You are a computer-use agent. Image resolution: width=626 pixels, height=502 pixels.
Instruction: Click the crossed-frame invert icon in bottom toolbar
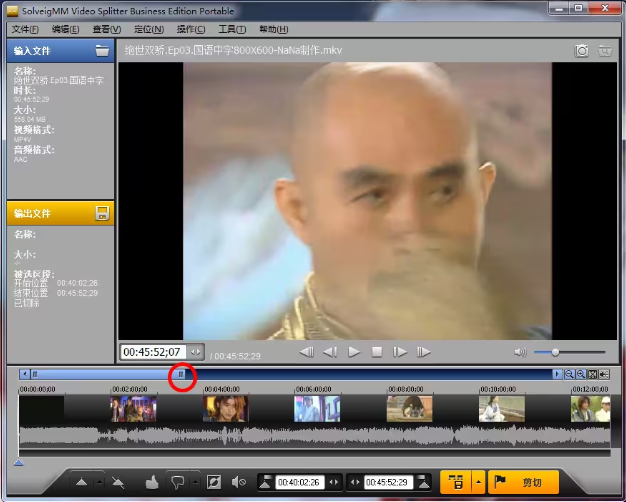(x=214, y=482)
